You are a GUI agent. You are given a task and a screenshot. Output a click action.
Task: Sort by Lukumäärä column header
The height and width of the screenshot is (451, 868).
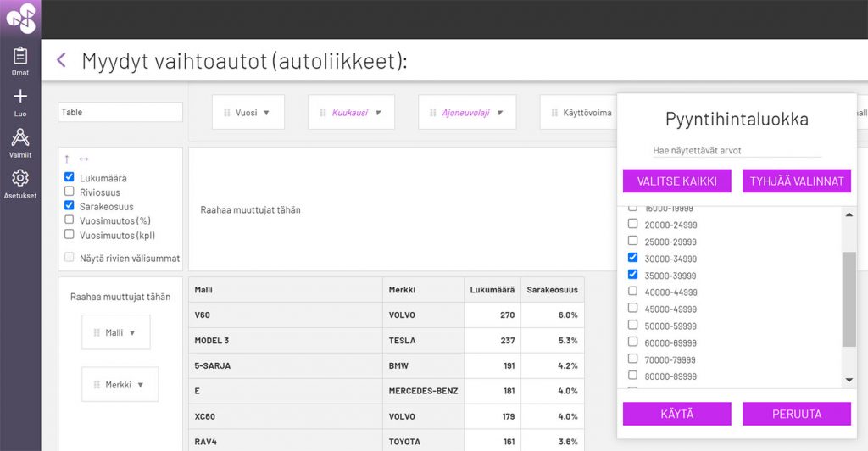(492, 290)
